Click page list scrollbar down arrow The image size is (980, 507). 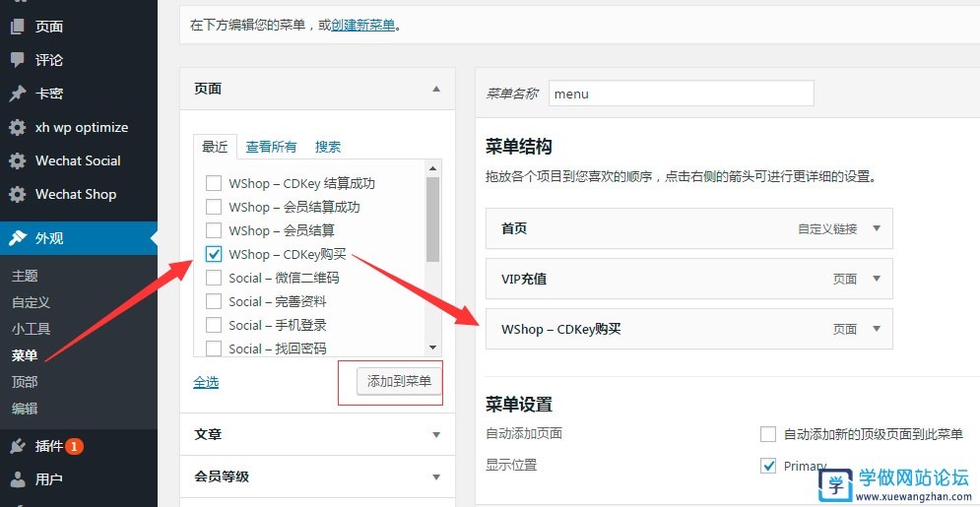coord(432,348)
